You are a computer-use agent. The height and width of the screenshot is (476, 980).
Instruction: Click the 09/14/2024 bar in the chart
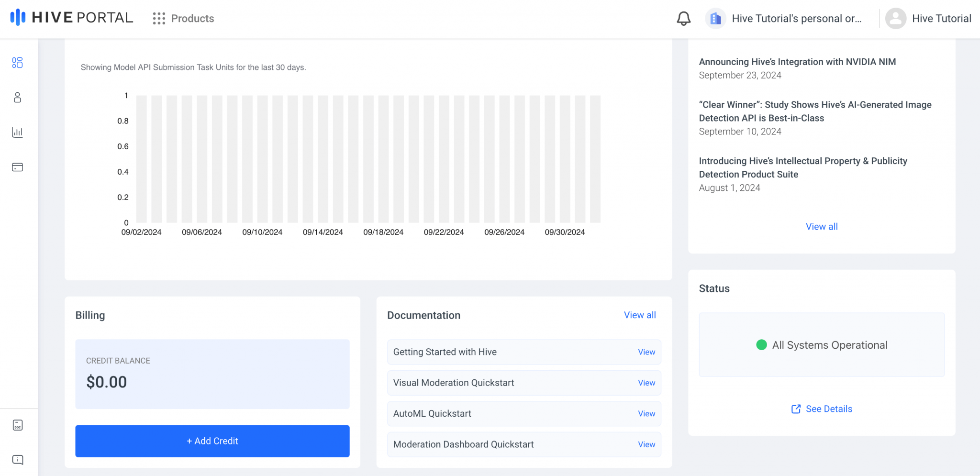click(x=323, y=158)
